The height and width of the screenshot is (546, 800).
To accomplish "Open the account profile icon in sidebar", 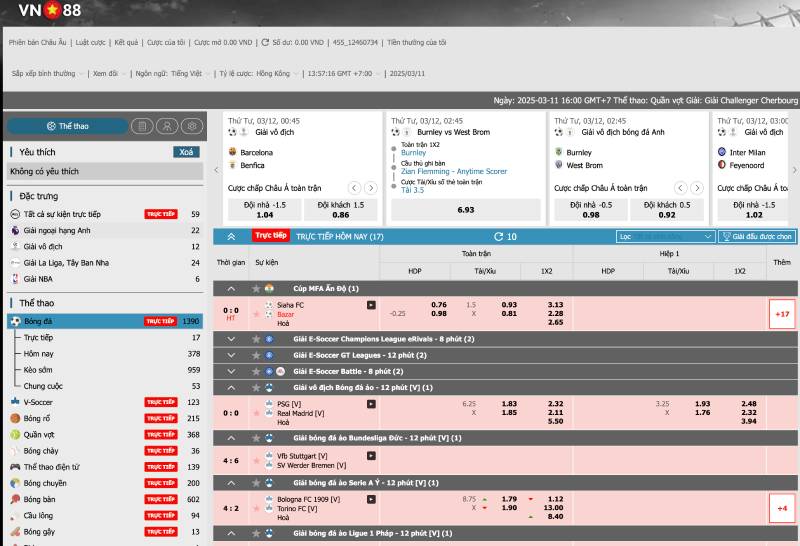I will click(x=166, y=126).
